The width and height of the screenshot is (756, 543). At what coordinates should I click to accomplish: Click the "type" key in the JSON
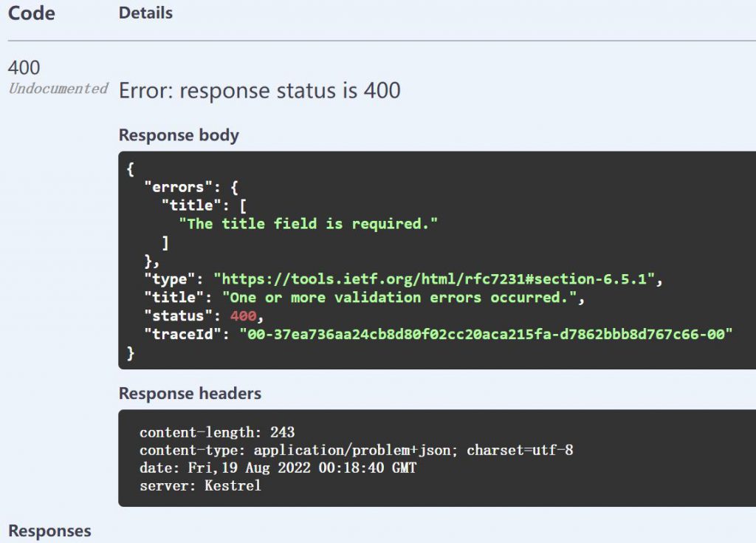click(173, 279)
